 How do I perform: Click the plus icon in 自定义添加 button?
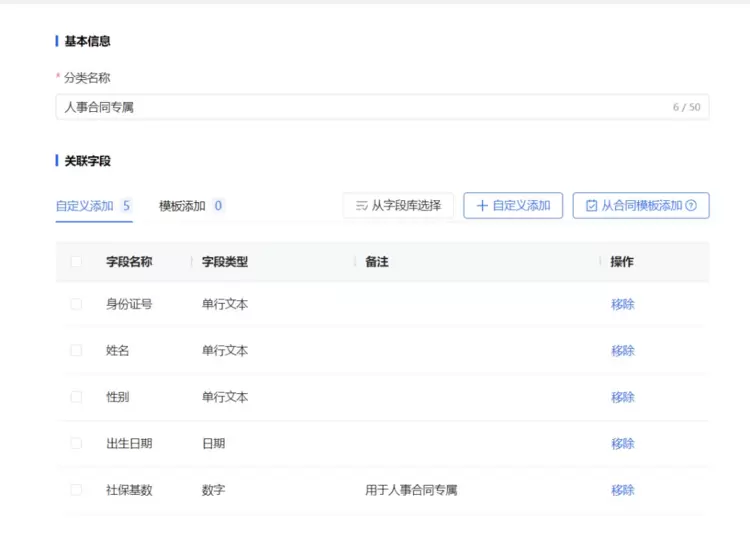(482, 206)
